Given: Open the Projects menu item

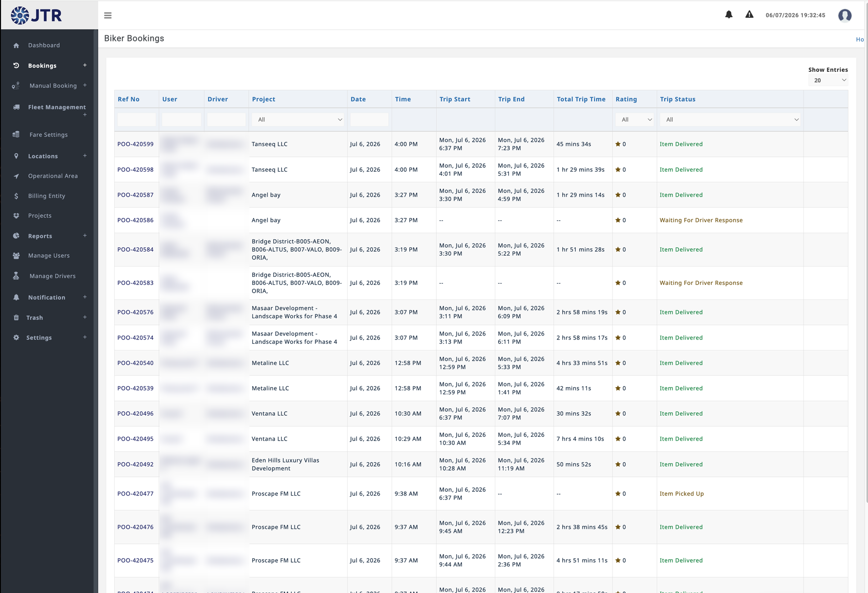Looking at the screenshot, I should tap(40, 216).
